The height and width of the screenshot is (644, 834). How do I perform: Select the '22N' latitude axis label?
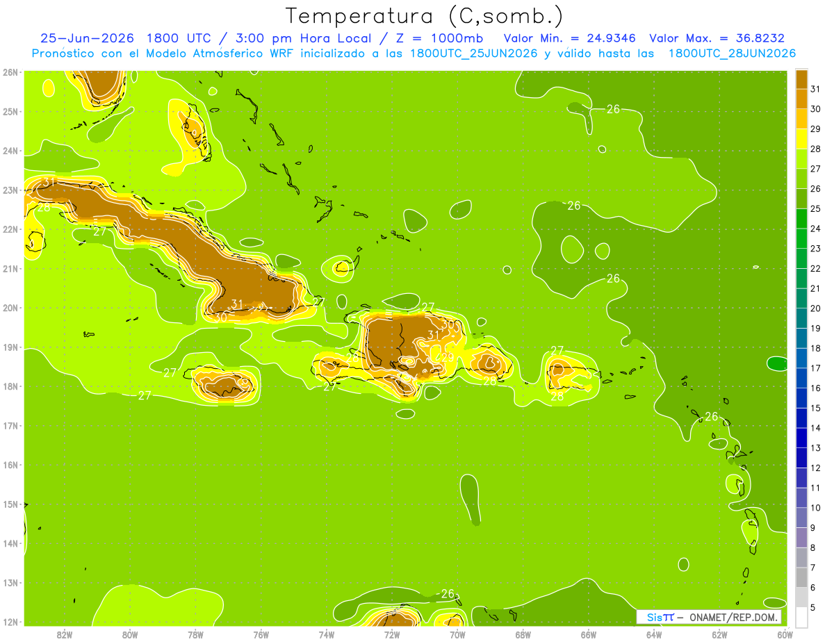(10, 229)
